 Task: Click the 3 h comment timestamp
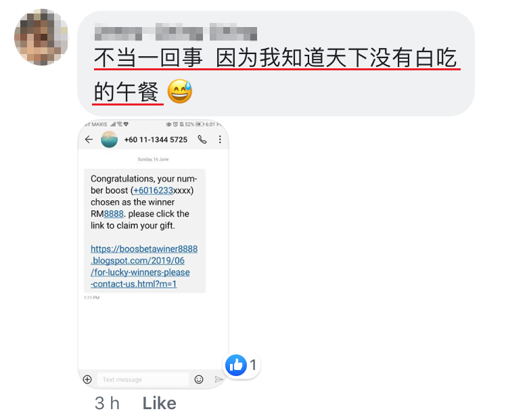tap(107, 403)
